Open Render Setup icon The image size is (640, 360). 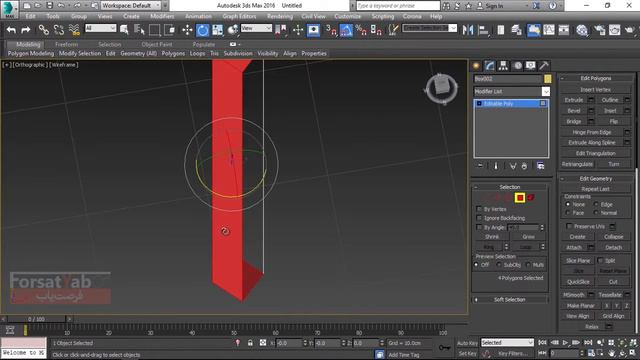pyautogui.click(x=600, y=30)
